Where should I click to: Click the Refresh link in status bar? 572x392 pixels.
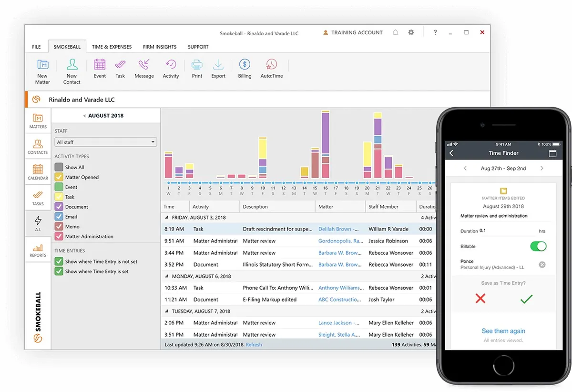pyautogui.click(x=254, y=345)
